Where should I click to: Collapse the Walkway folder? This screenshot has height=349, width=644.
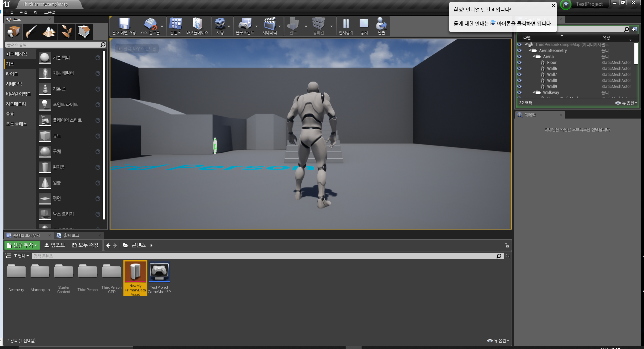[534, 93]
